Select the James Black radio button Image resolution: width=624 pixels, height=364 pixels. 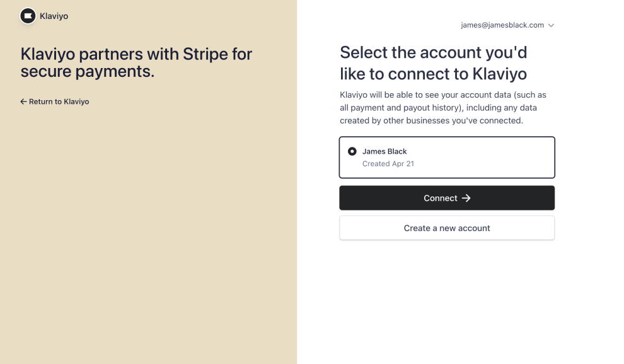click(x=352, y=151)
